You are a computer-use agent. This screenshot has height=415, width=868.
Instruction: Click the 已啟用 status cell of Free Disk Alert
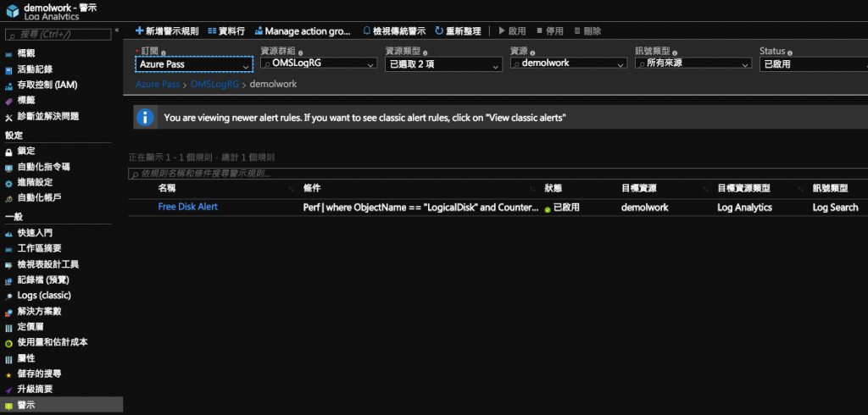[x=562, y=207]
